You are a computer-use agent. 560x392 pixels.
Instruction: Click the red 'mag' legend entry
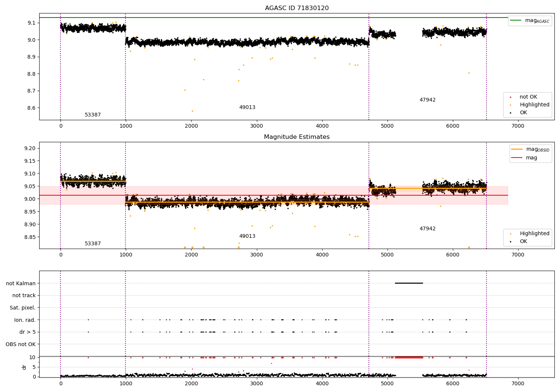(x=524, y=158)
